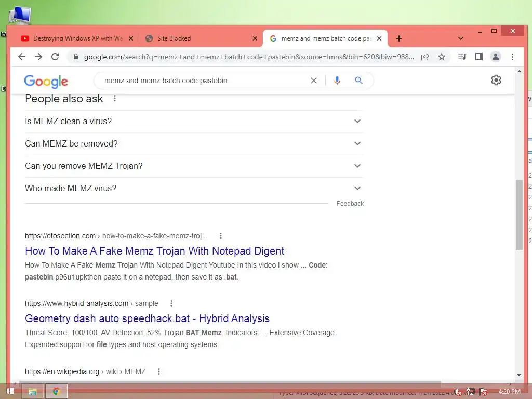Start voice search with microphone
Screen dimensions: 532x399
337,81
